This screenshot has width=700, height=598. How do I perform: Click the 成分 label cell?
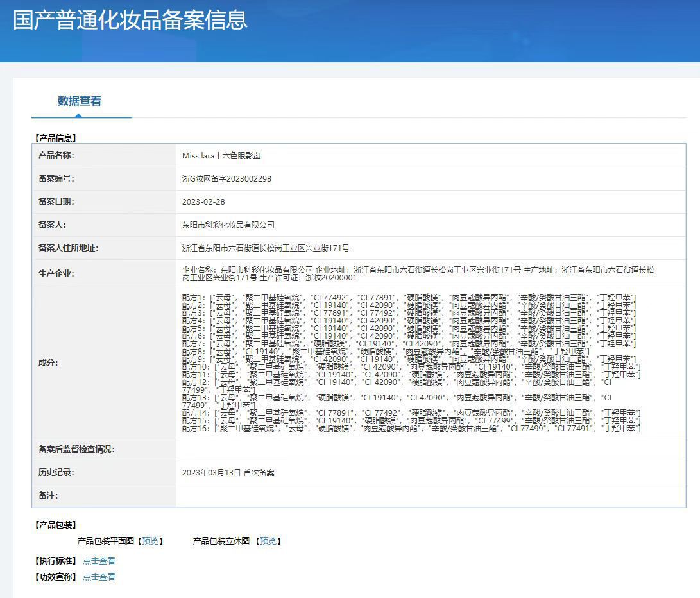(x=104, y=363)
